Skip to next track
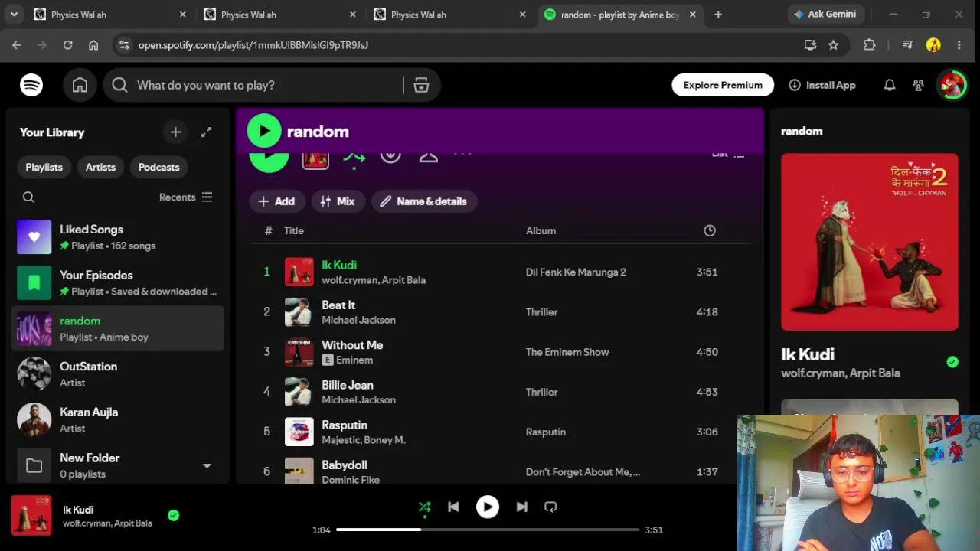 tap(521, 507)
